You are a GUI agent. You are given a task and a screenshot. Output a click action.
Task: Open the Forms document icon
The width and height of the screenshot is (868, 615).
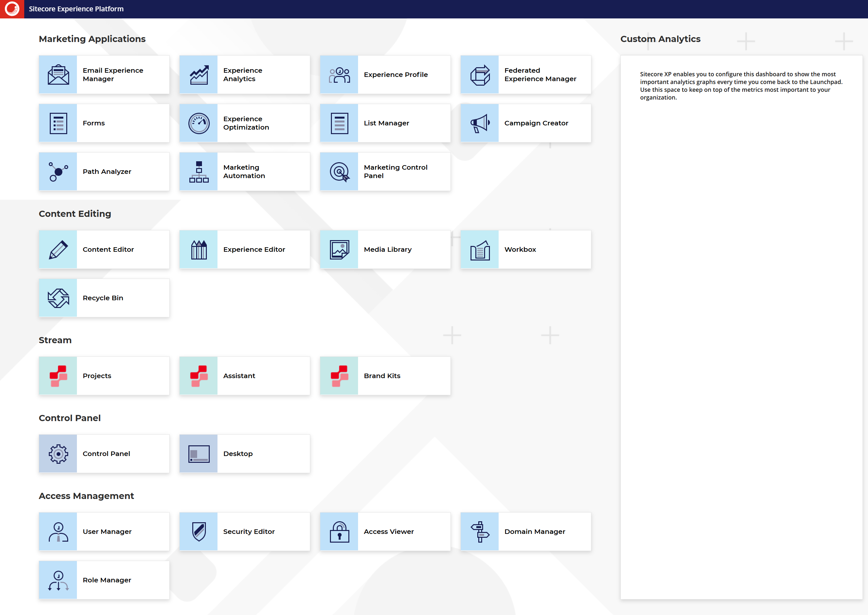point(58,123)
